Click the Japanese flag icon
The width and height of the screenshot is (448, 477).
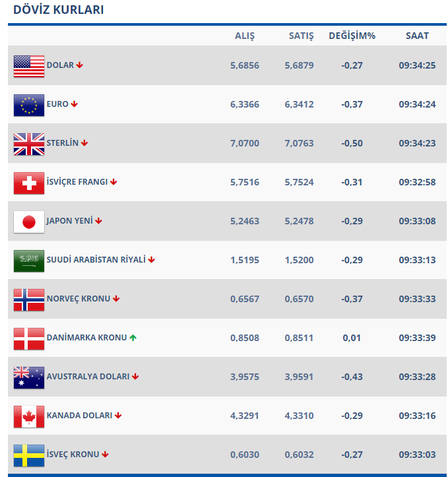tap(29, 222)
